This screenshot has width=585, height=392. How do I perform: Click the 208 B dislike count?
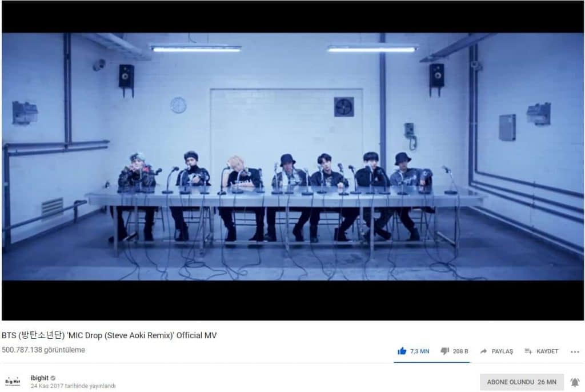click(x=460, y=351)
